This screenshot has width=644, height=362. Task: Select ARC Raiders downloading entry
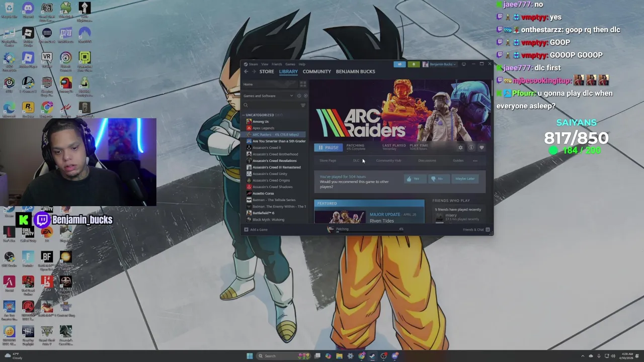[275, 135]
